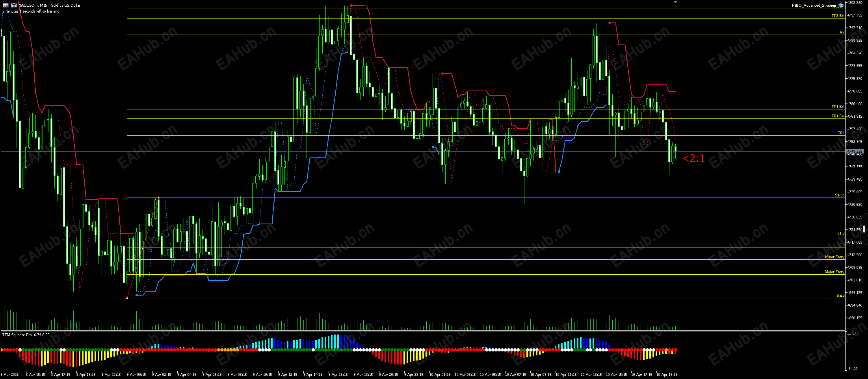The height and width of the screenshot is (379, 868).
Task: Select the Major Entry level label
Action: coord(835,272)
